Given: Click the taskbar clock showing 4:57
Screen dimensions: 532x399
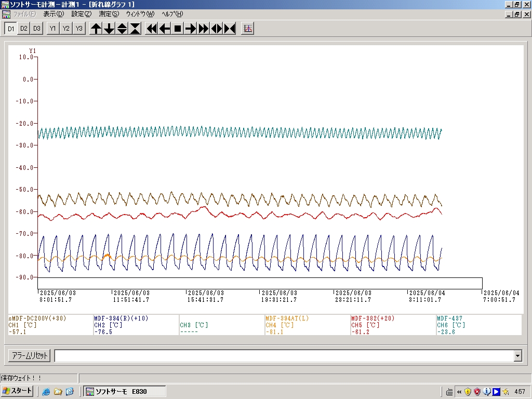Looking at the screenshot, I should click(520, 392).
